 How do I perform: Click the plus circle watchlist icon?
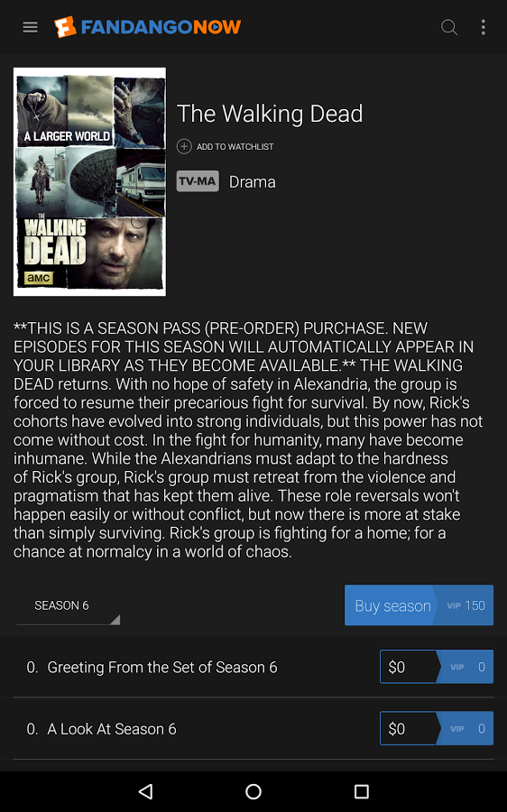coord(184,146)
